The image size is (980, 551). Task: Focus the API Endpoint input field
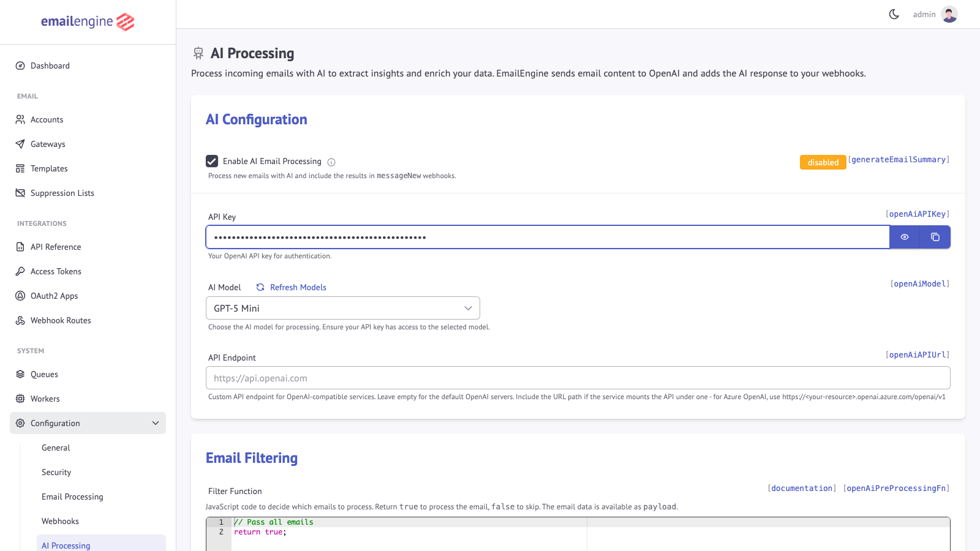(578, 378)
